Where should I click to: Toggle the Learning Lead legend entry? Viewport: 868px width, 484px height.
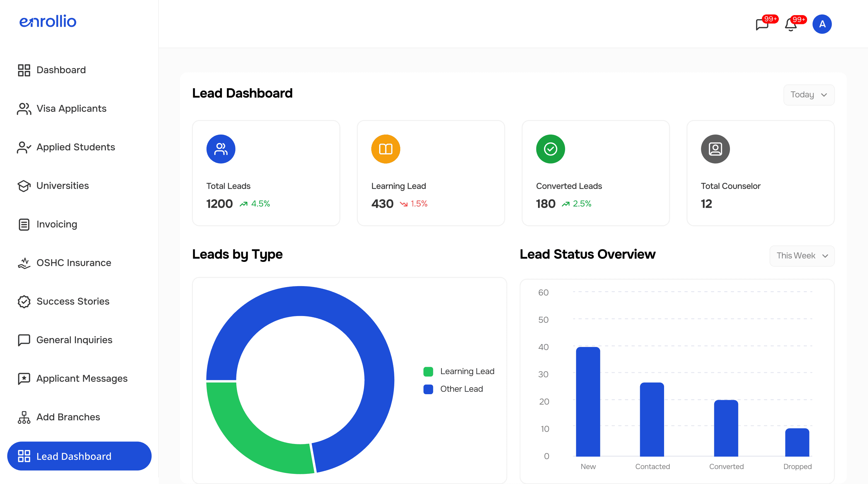(467, 371)
